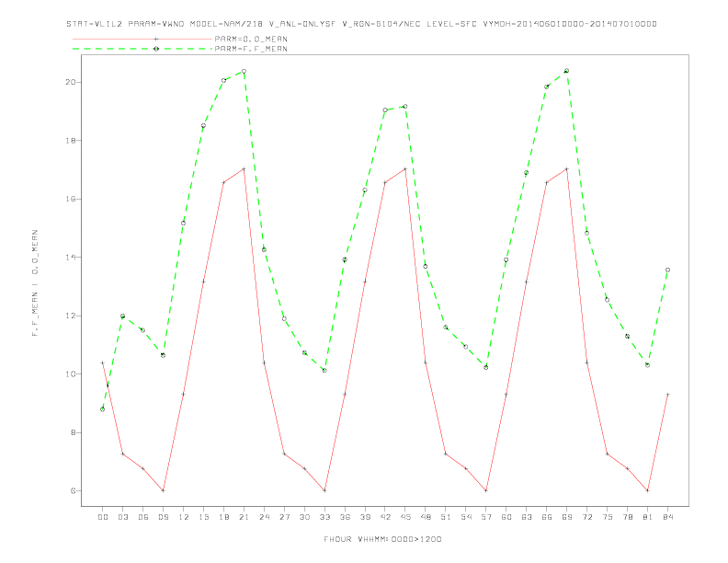Viewport: 728px width, 563px height.
Task: Click x-axis forecast hour label 30
Action: [x=304, y=517]
